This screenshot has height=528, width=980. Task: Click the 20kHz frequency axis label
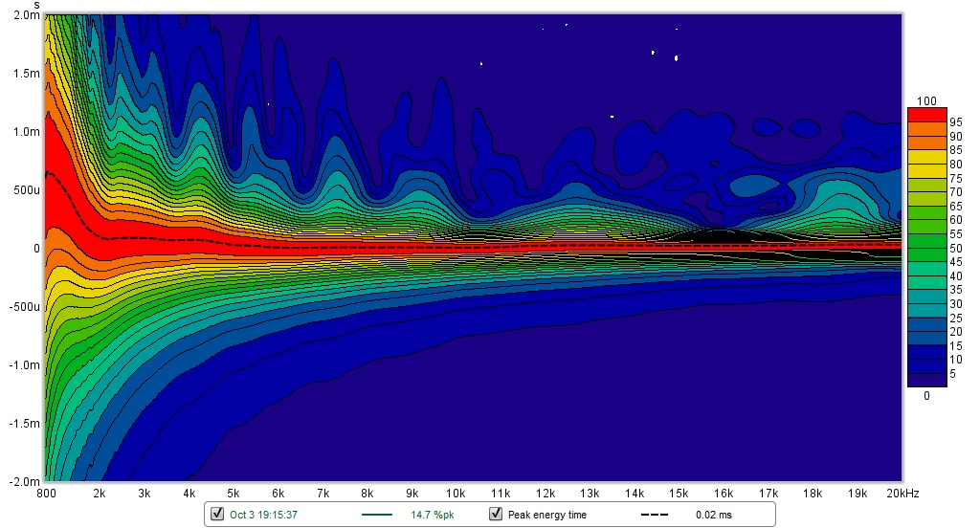pyautogui.click(x=902, y=493)
